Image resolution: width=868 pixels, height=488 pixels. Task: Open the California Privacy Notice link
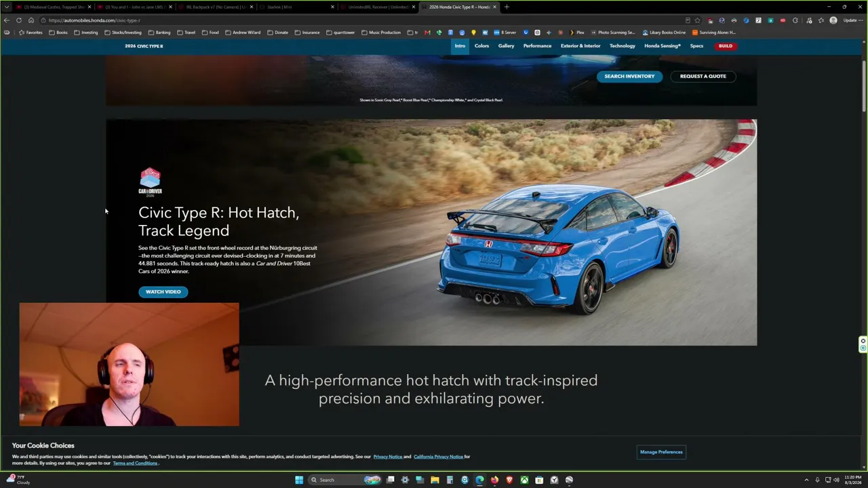click(x=438, y=457)
